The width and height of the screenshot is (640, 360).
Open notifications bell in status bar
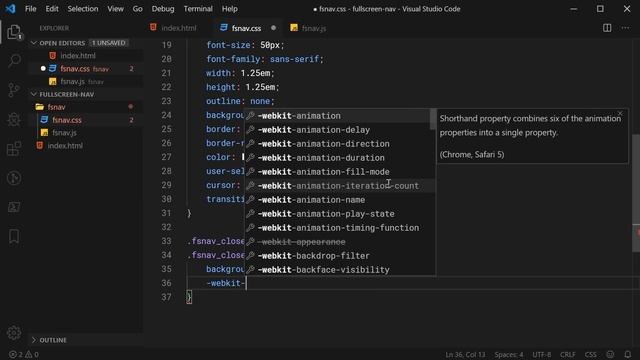coord(628,354)
